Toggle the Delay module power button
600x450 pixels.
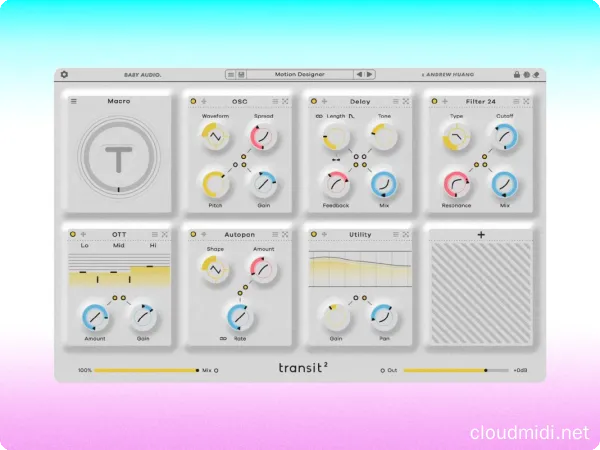(314, 101)
